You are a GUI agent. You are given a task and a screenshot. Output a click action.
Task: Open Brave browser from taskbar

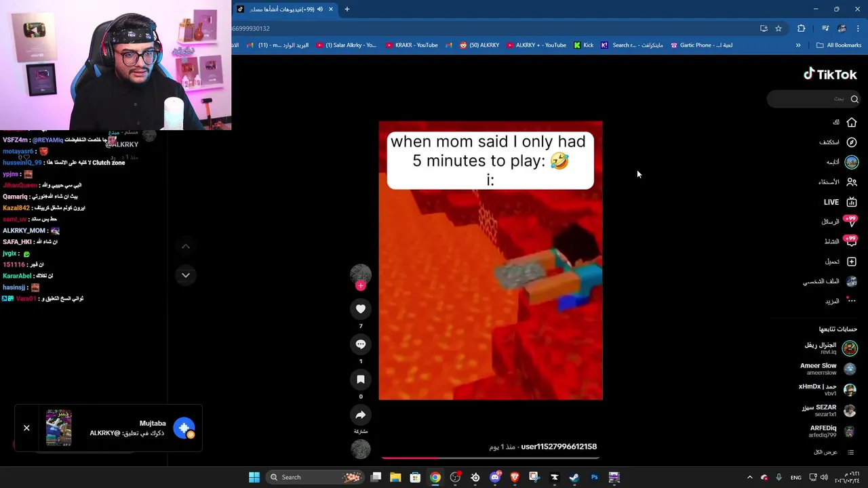[x=515, y=477]
